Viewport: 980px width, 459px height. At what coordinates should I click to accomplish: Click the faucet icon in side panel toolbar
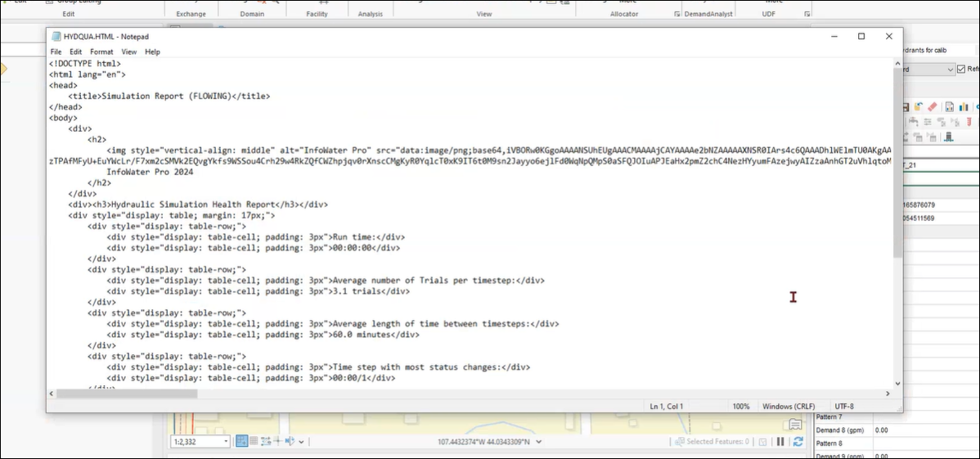click(x=914, y=122)
